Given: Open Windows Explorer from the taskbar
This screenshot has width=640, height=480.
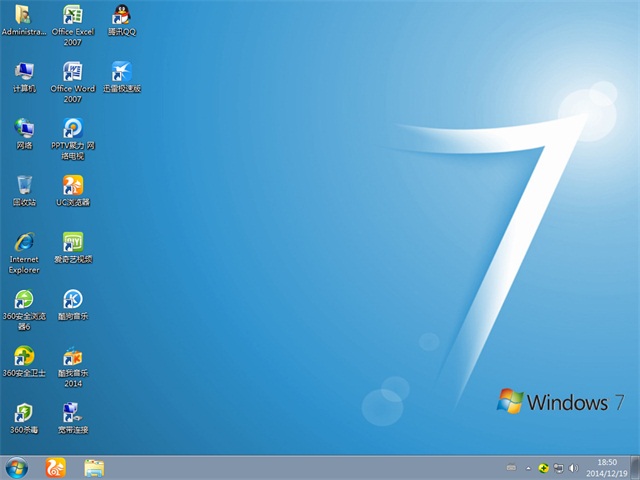Looking at the screenshot, I should coord(94,468).
